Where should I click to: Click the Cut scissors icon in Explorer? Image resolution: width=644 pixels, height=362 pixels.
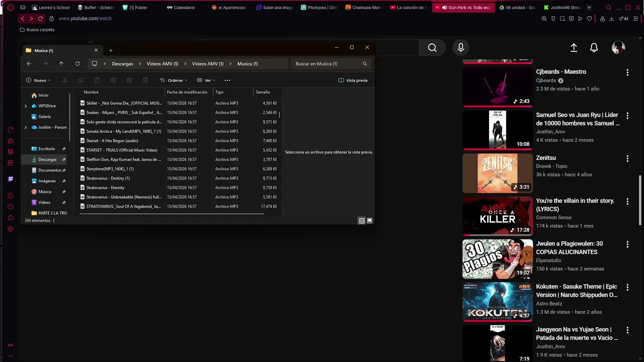click(x=65, y=80)
